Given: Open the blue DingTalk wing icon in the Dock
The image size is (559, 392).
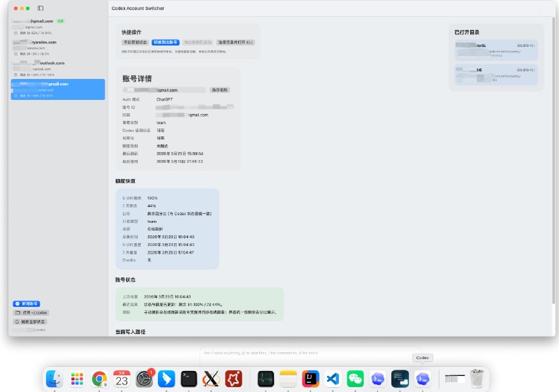Looking at the screenshot, I should [x=166, y=379].
